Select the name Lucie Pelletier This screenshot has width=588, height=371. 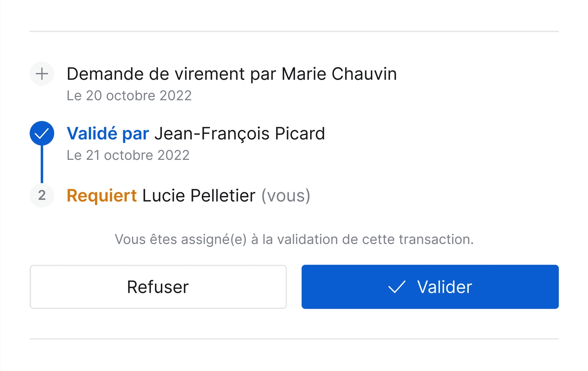click(x=199, y=195)
